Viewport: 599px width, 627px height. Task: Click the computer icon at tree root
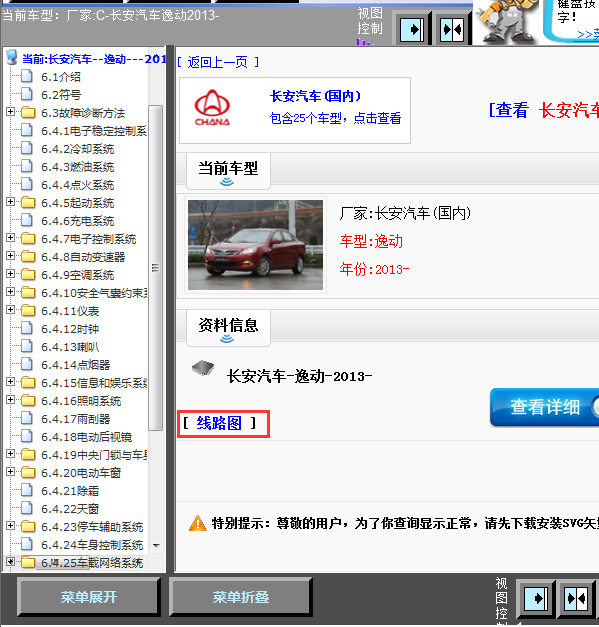click(12, 58)
